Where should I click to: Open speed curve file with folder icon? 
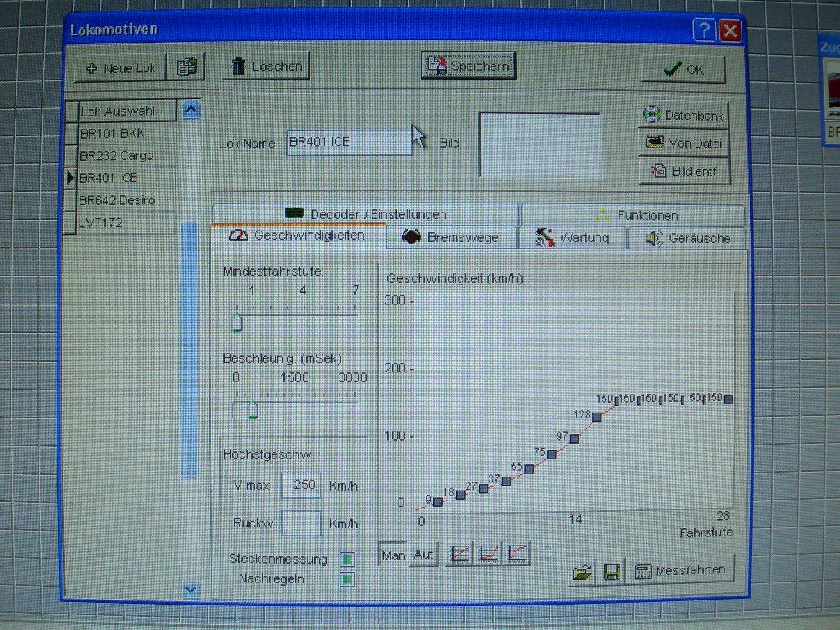(582, 572)
